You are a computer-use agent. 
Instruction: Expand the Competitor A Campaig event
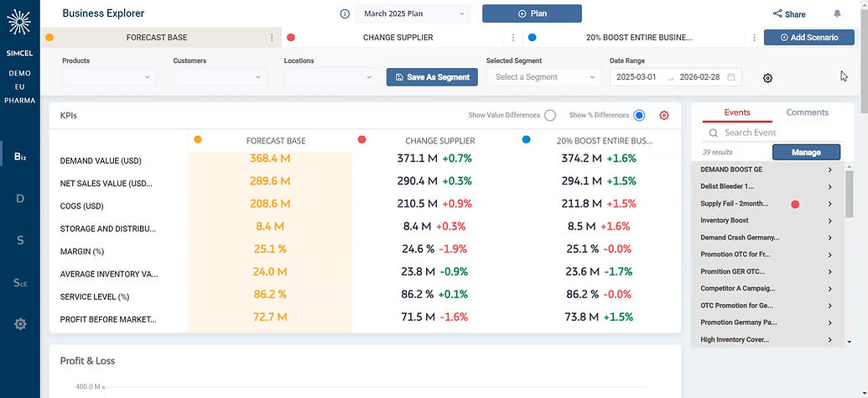click(x=829, y=289)
